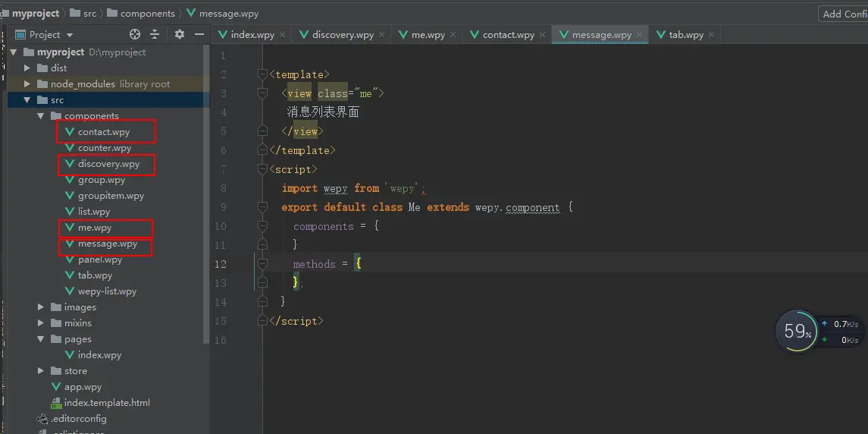Viewport: 868px width, 434px height.
Task: Select list.wpy in the project tree
Action: coord(93,212)
